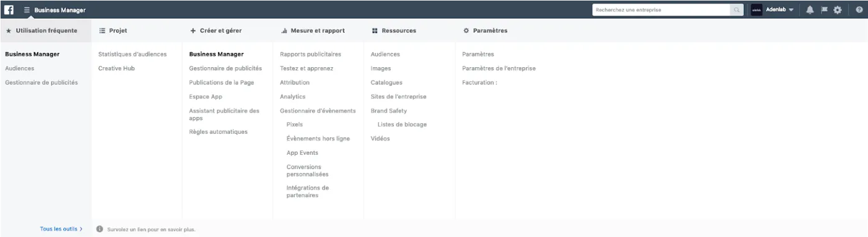Image resolution: width=868 pixels, height=237 pixels.
Task: Go to Creative Hub
Action: click(116, 68)
